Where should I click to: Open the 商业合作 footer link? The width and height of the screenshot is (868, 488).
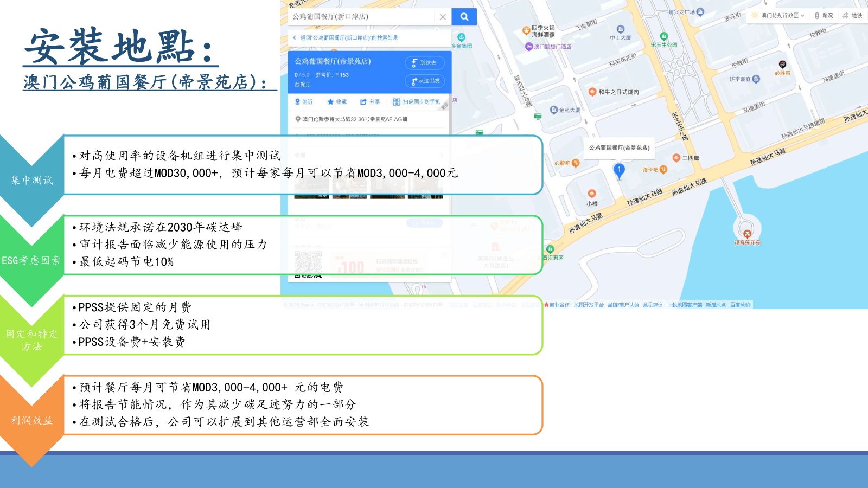(x=559, y=305)
